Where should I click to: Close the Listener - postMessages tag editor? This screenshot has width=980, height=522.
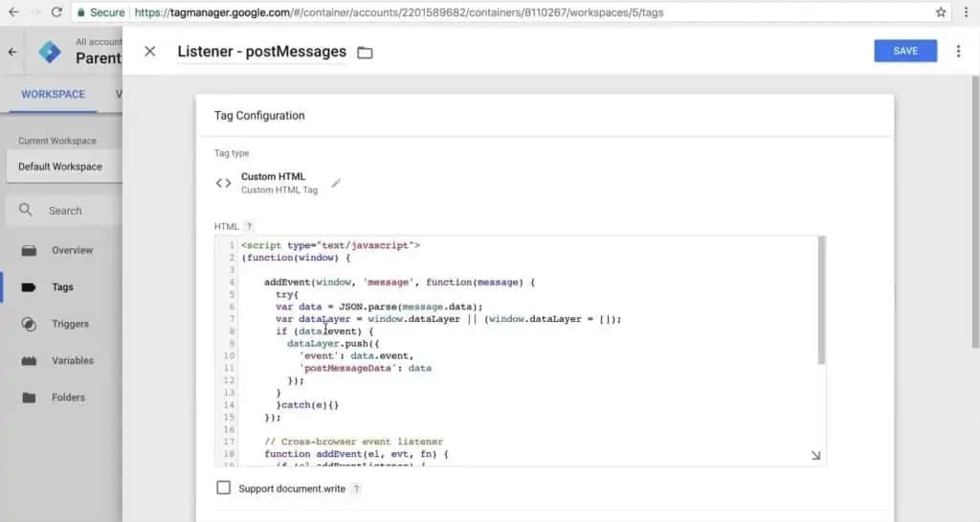click(x=150, y=52)
